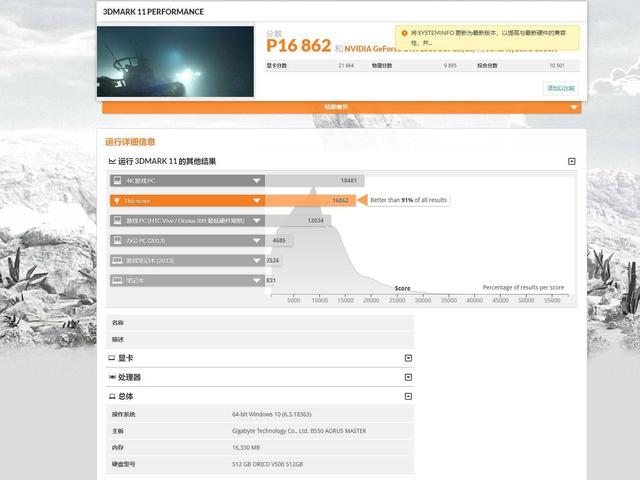The height and width of the screenshot is (480, 640).
Task: Click the laptop icon next to 总体
Action: 112,396
